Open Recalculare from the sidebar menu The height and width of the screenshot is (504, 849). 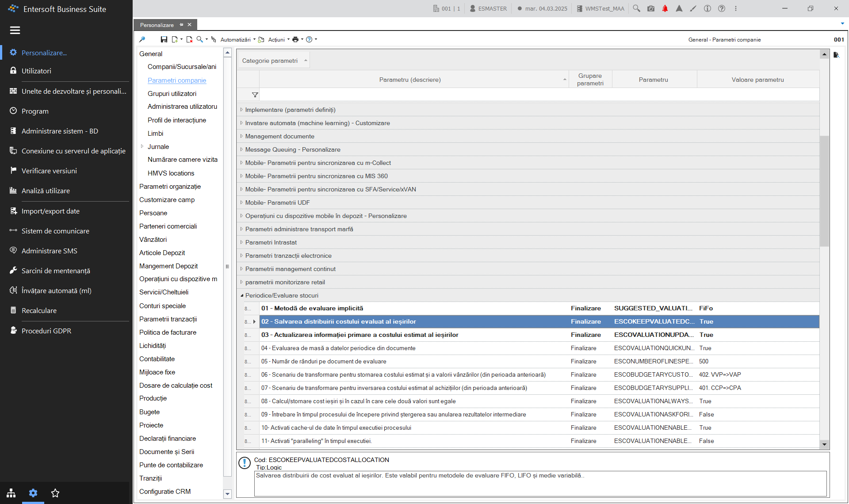[x=39, y=310]
